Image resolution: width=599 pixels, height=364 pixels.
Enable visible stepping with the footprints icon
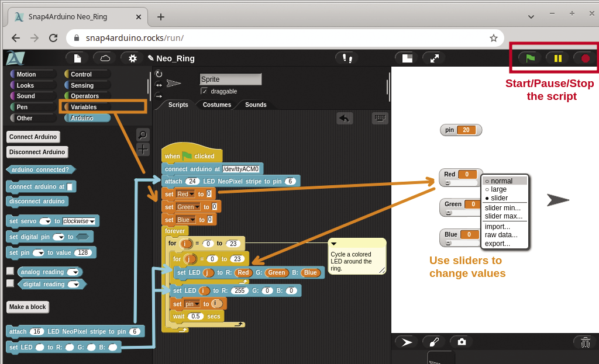click(x=346, y=58)
